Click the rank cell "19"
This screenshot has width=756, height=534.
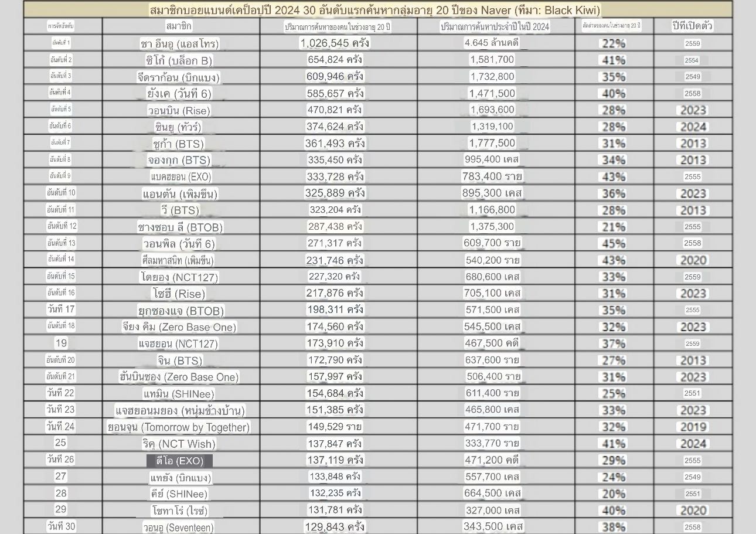(61, 343)
